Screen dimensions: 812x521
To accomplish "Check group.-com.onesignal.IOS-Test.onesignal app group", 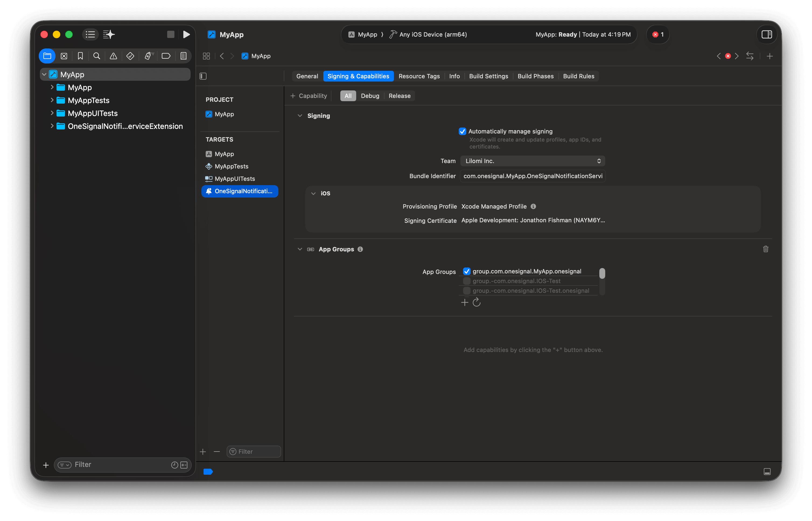I will (466, 291).
